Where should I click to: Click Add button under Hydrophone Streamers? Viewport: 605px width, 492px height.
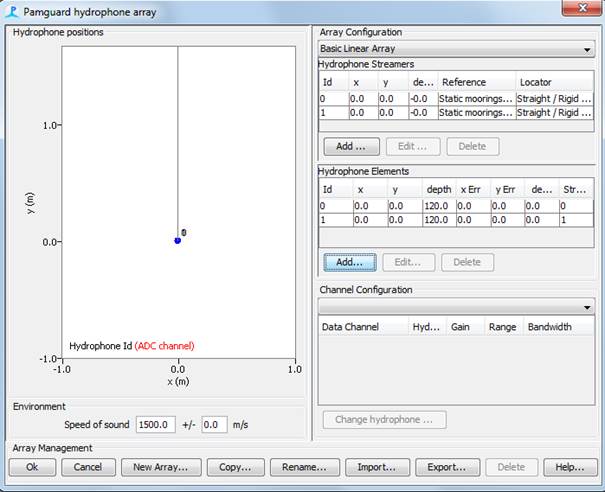(x=351, y=147)
